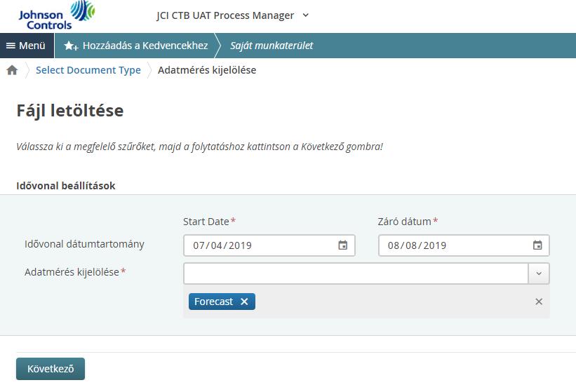Expand the Adatmérés kijelölése dropdown arrow
Screen dimensions: 576x392
click(539, 273)
